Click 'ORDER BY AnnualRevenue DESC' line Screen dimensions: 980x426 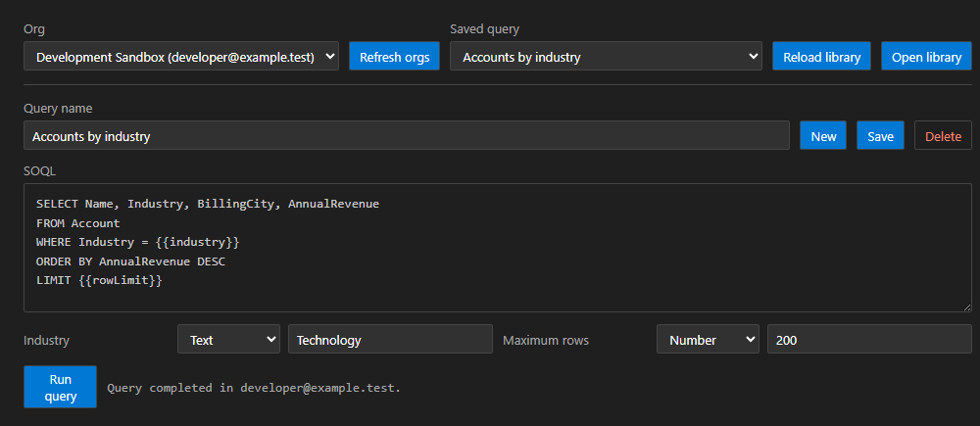click(130, 261)
